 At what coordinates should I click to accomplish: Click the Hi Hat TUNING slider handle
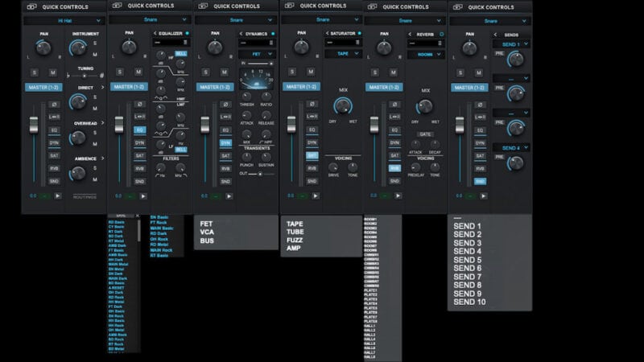click(85, 76)
